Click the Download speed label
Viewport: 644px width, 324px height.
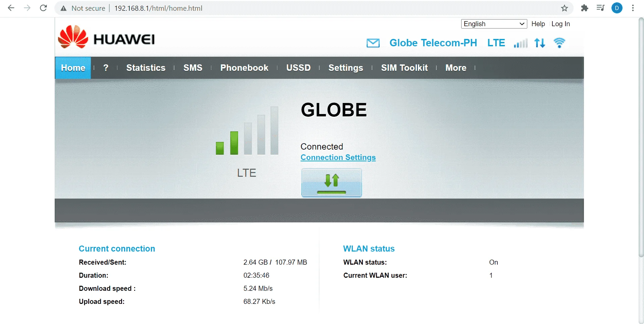click(107, 288)
